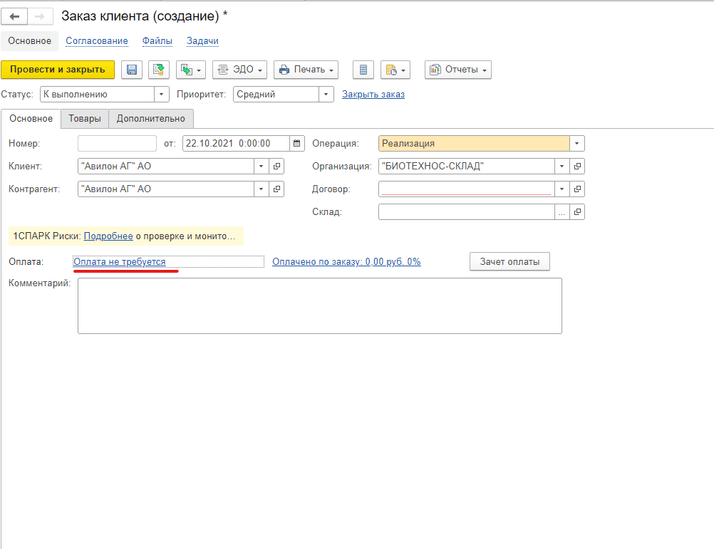Viewport: 714px width, 549px height.
Task: Click the back arrow navigation icon
Action: [x=15, y=17]
